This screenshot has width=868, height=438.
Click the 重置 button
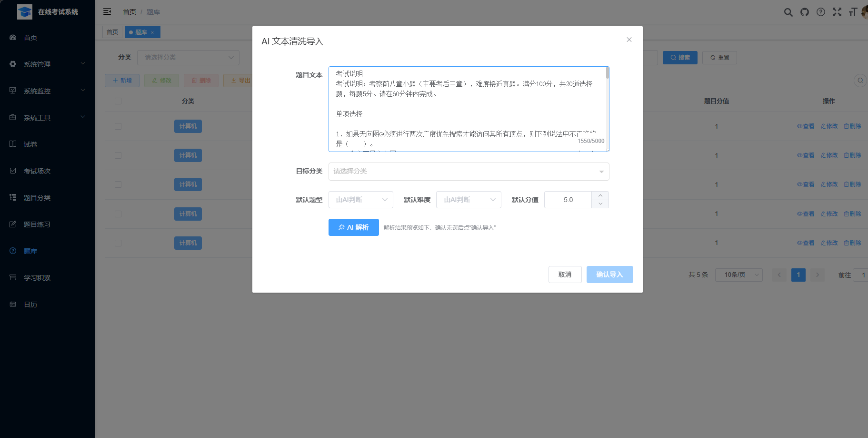click(719, 58)
